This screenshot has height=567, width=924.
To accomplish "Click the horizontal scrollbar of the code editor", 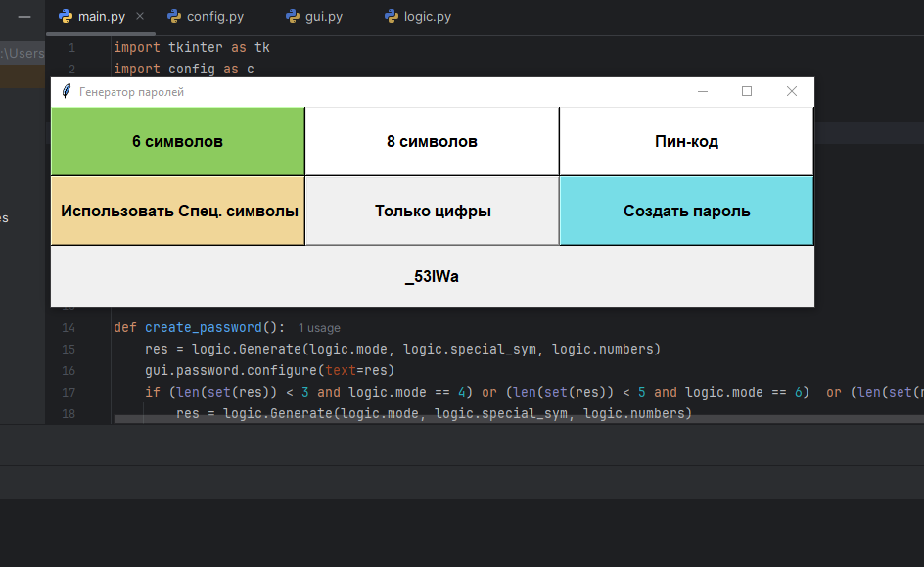I will (x=519, y=419).
